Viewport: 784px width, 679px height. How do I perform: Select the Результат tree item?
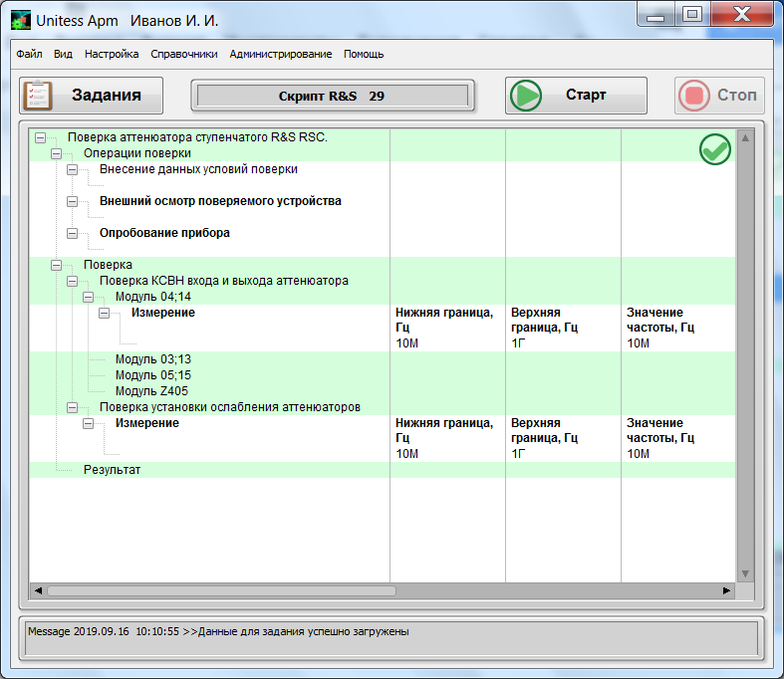point(112,469)
